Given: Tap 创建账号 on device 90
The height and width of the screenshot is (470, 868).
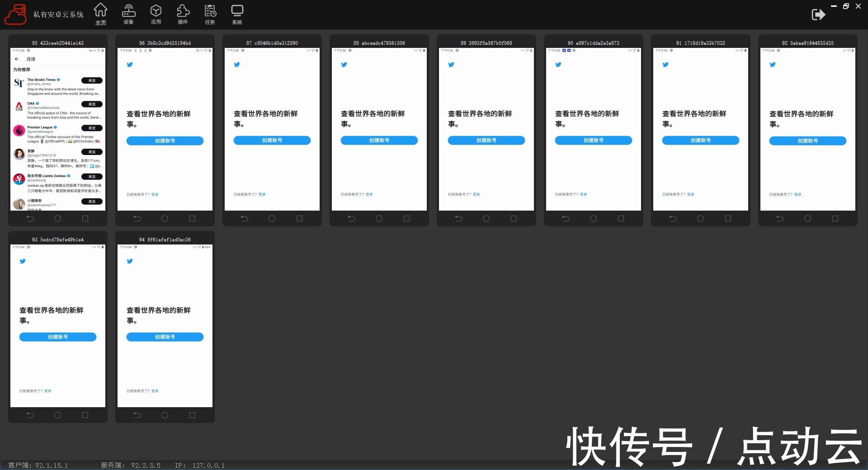Looking at the screenshot, I should pyautogui.click(x=594, y=141).
